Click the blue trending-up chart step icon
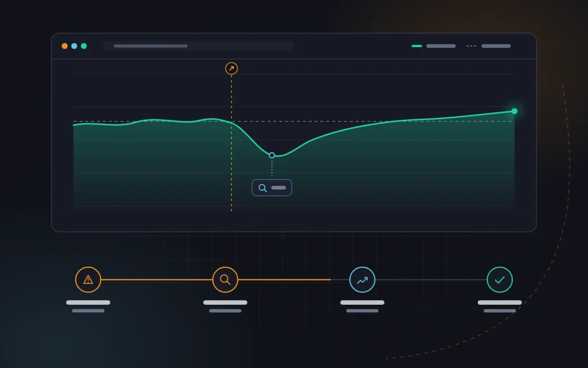 [362, 280]
